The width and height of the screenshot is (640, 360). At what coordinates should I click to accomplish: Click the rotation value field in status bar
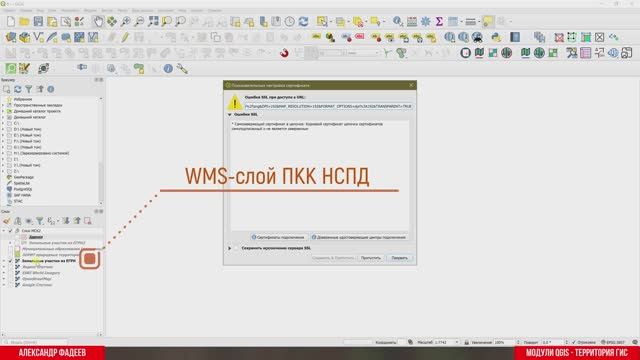553,342
